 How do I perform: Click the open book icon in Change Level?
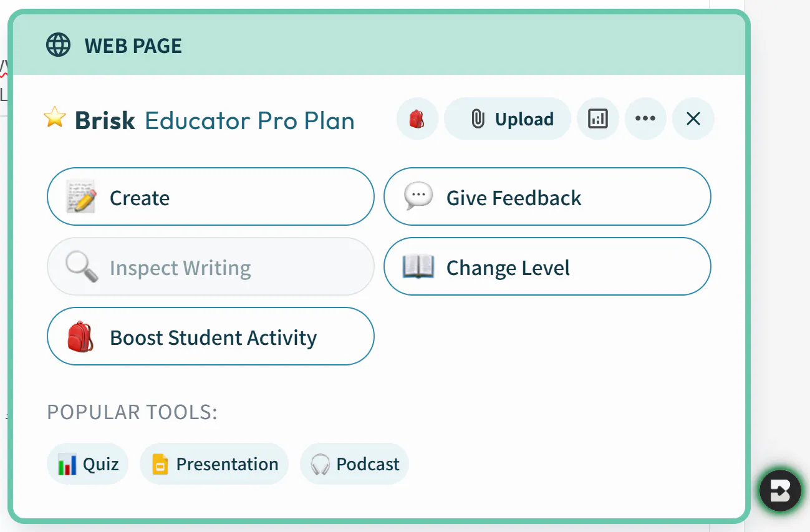pyautogui.click(x=420, y=266)
